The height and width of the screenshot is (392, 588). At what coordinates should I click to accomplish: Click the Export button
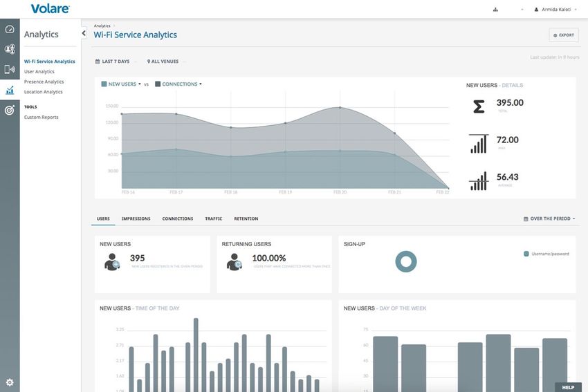pos(564,35)
